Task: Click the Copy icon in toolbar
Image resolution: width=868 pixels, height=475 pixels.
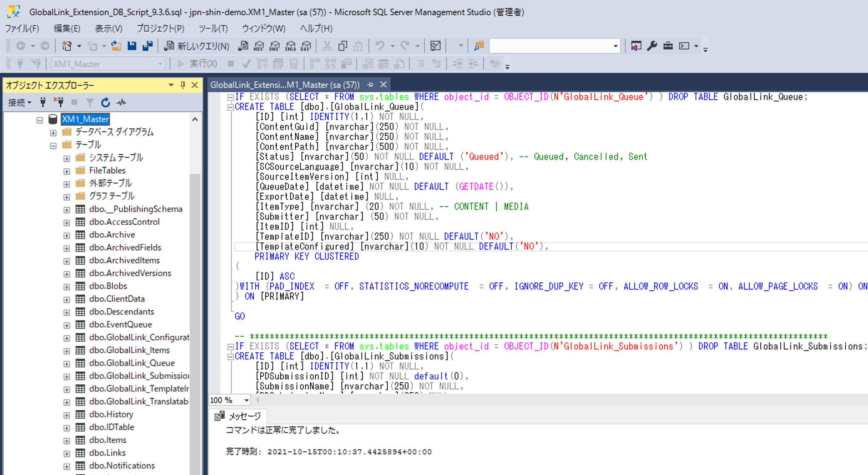Action: click(x=342, y=46)
